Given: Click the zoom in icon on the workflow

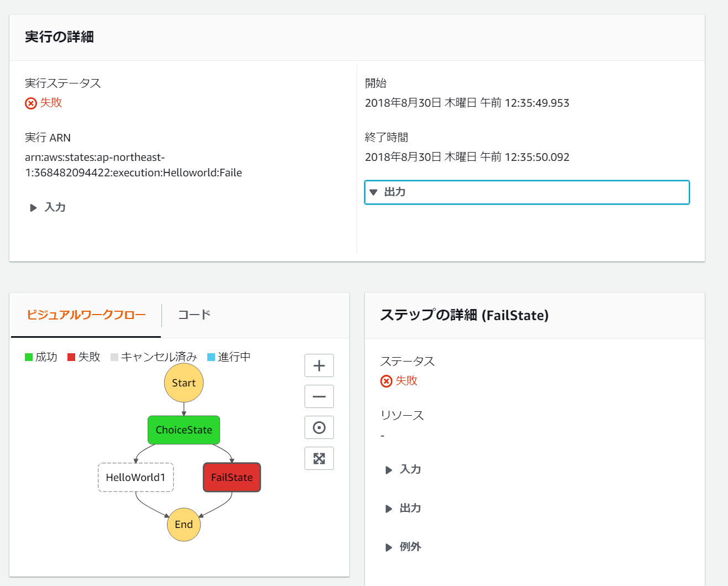Looking at the screenshot, I should [319, 365].
